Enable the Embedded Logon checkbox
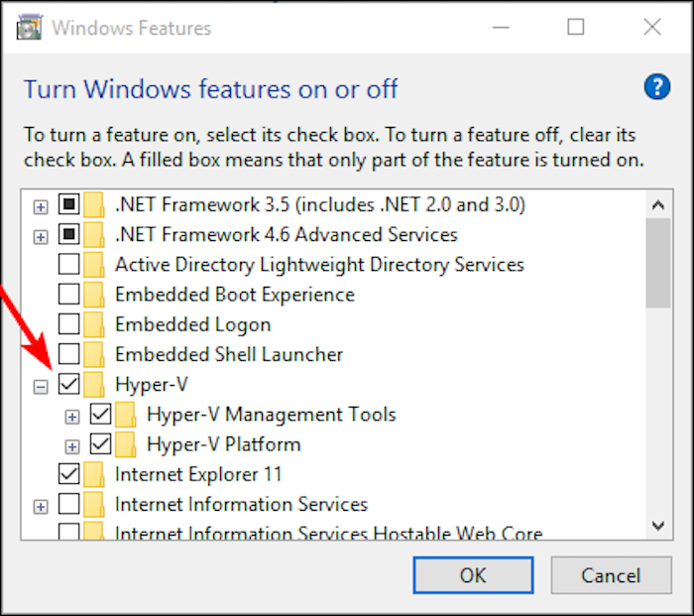 [x=68, y=324]
